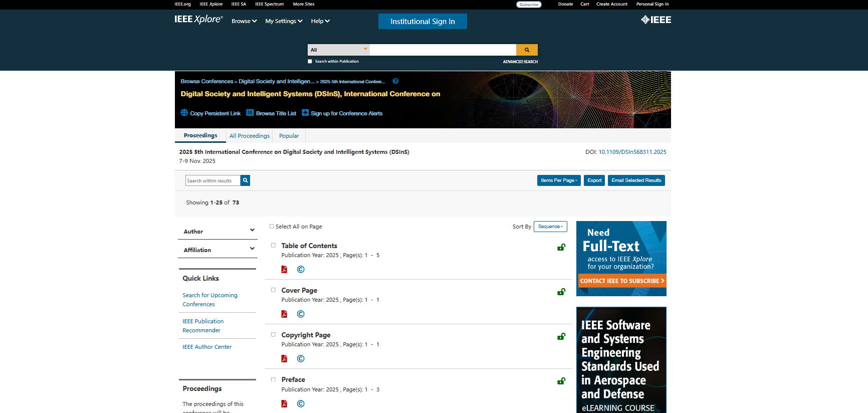Switch to the All Proceedings tab
Viewport: 868px width, 413px height.
(250, 136)
